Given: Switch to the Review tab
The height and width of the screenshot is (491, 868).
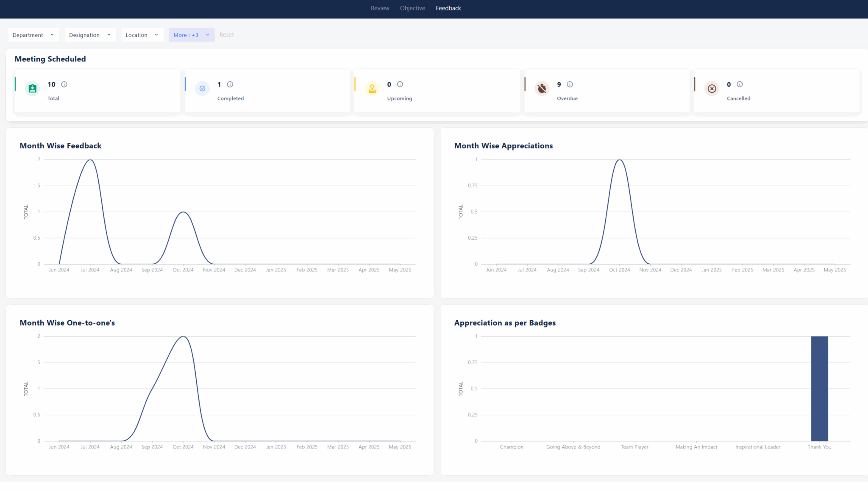Looking at the screenshot, I should pyautogui.click(x=380, y=8).
